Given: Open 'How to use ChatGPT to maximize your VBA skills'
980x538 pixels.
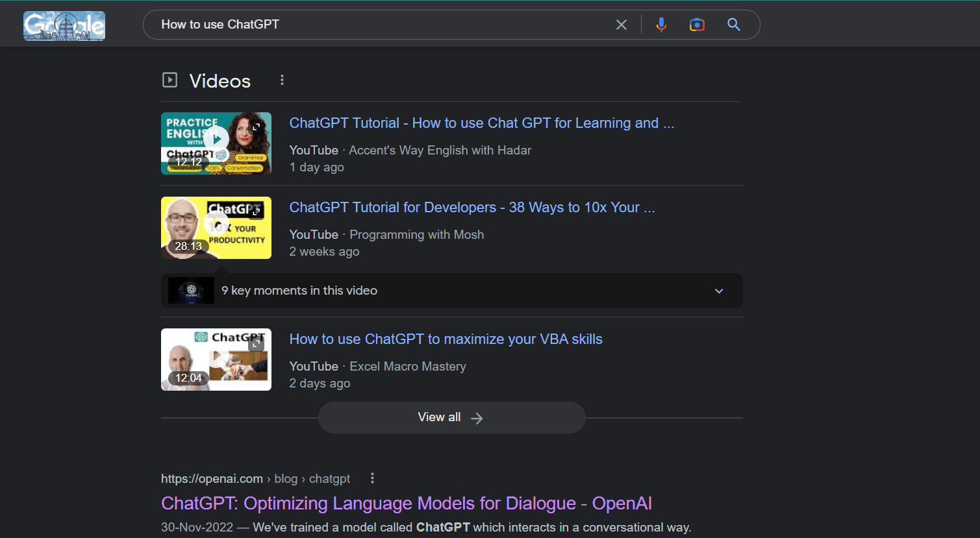Looking at the screenshot, I should (x=446, y=339).
